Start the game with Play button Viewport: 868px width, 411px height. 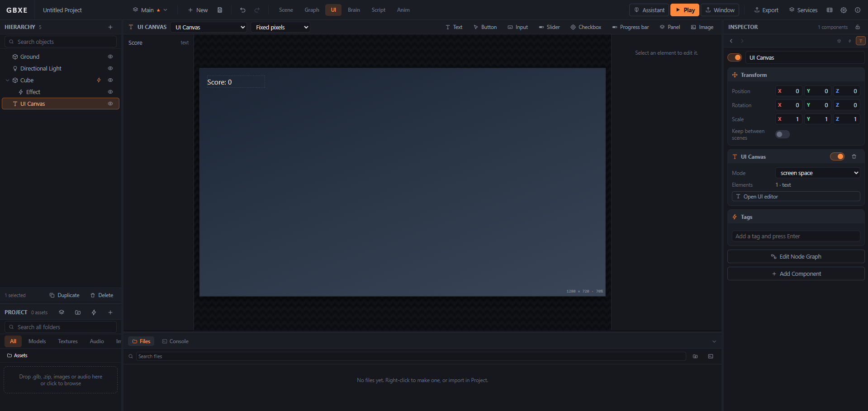pos(685,10)
